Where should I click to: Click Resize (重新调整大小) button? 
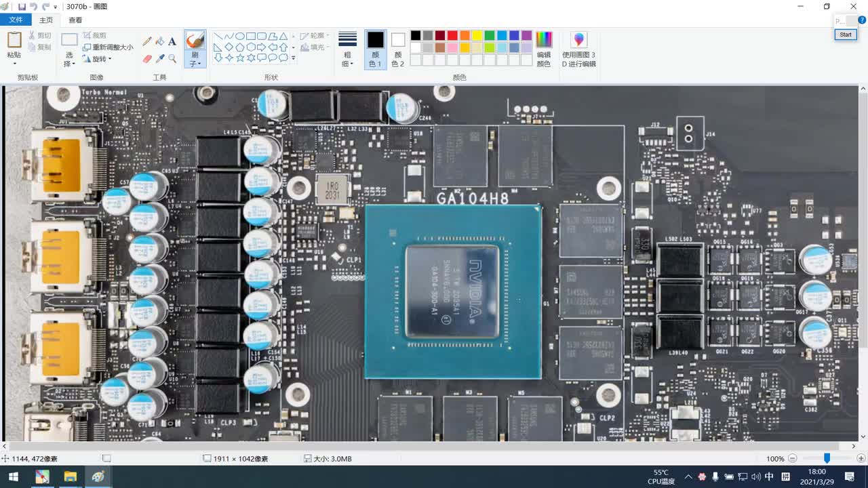click(x=108, y=47)
